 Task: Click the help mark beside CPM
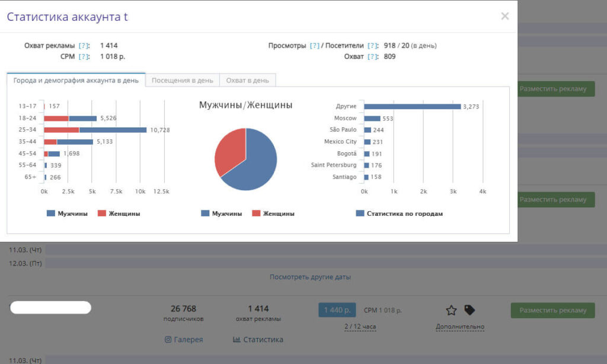pos(84,57)
